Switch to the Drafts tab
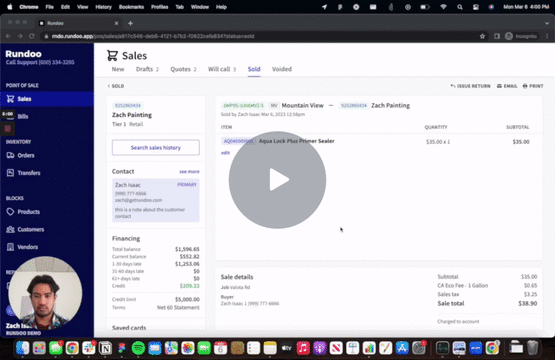The height and width of the screenshot is (360, 555). (147, 69)
